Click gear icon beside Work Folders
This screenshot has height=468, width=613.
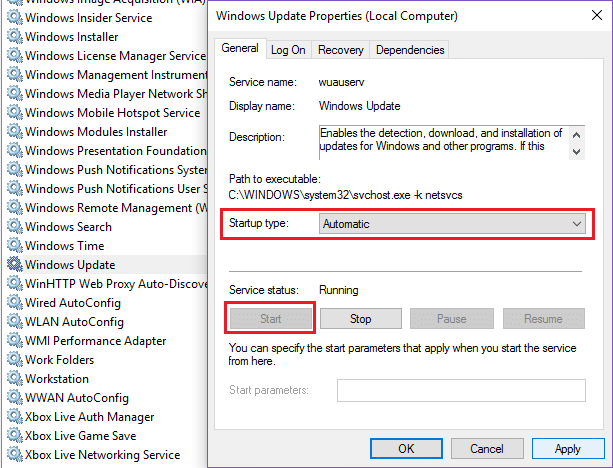click(15, 359)
